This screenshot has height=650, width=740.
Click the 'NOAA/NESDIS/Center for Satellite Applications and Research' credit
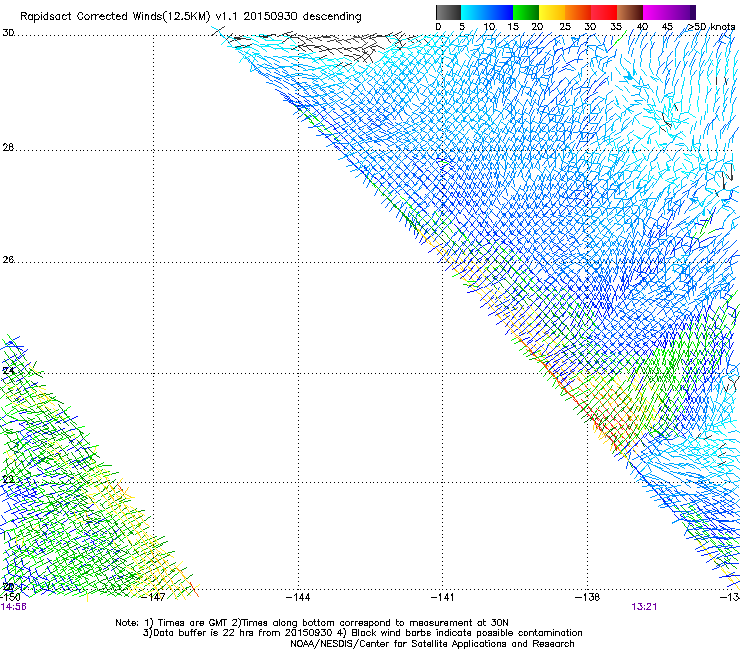[432, 644]
